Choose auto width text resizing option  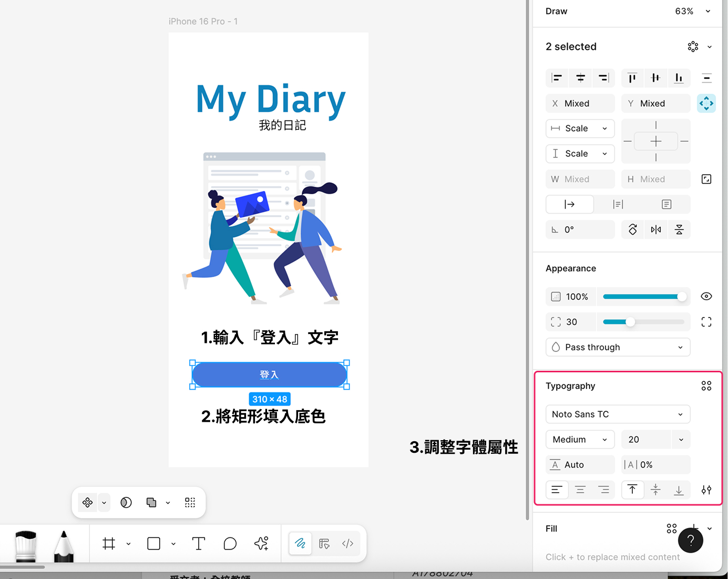(570, 205)
